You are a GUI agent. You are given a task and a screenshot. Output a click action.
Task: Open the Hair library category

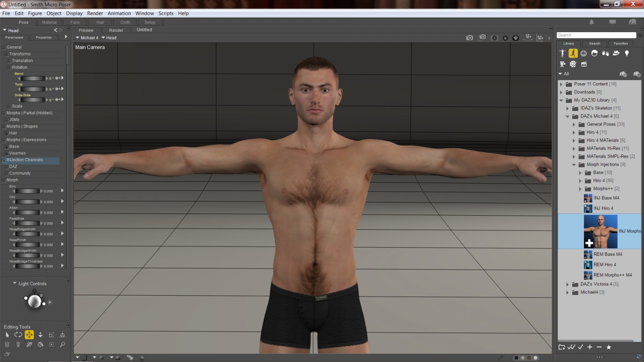click(594, 53)
